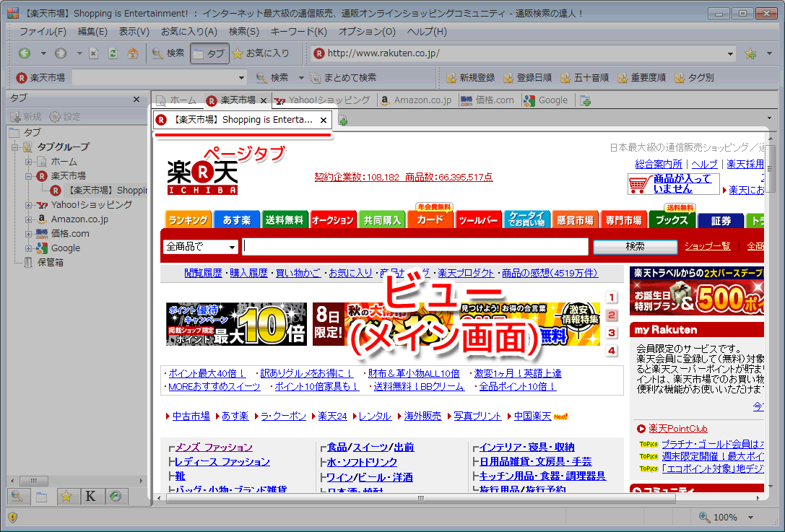Image resolution: width=785 pixels, height=532 pixels.
Task: Open the back button history dropdown
Action: tap(43, 53)
